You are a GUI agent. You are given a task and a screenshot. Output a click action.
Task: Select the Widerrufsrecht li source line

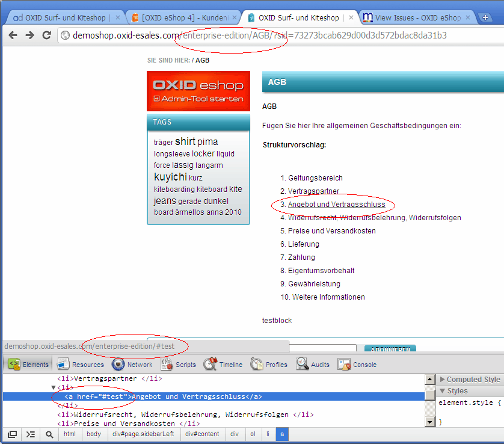click(x=185, y=415)
